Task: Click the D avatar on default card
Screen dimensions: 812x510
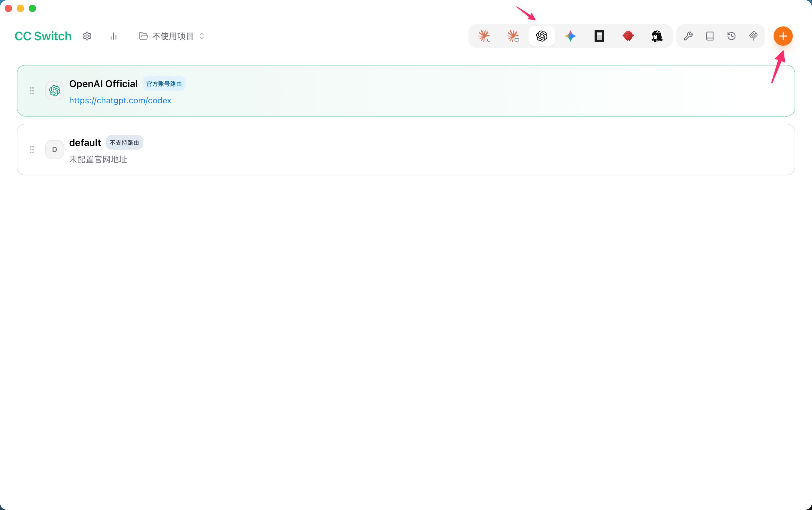Action: [55, 149]
